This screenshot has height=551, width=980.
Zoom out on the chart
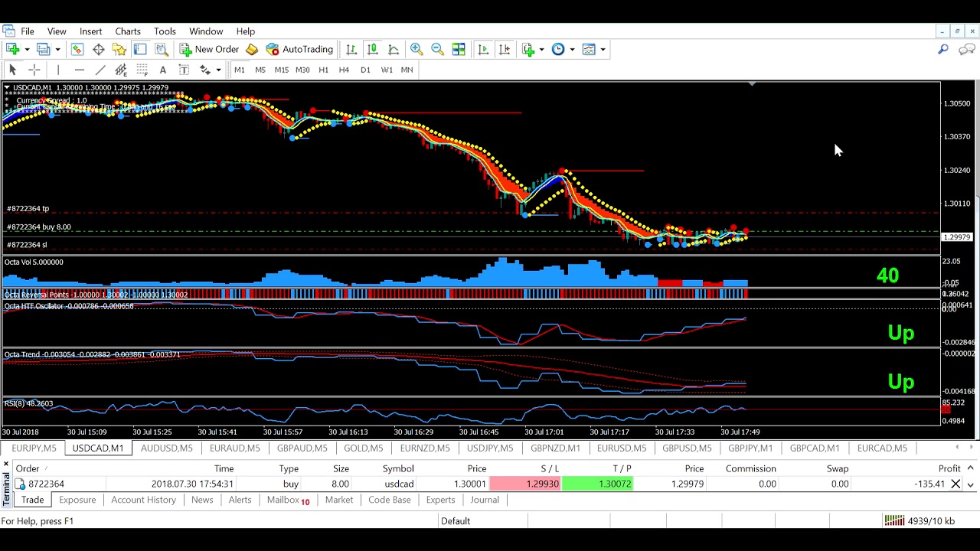pyautogui.click(x=437, y=49)
